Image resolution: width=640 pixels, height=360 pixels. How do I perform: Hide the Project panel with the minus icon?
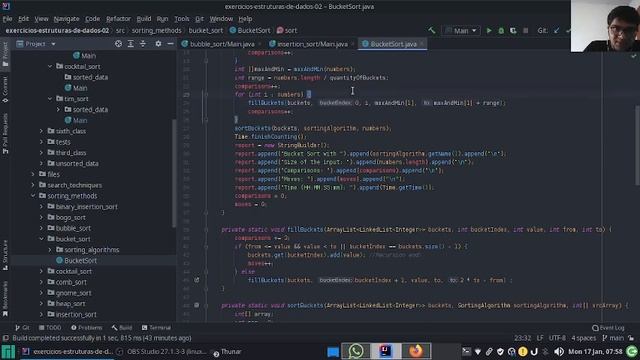170,44
